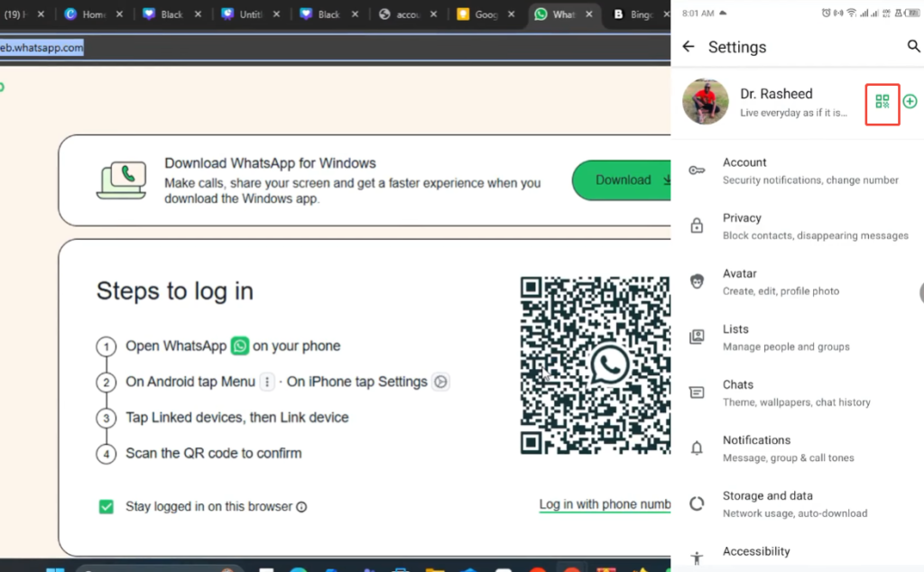
Task: Tap the Avatar face icon
Action: tap(697, 281)
